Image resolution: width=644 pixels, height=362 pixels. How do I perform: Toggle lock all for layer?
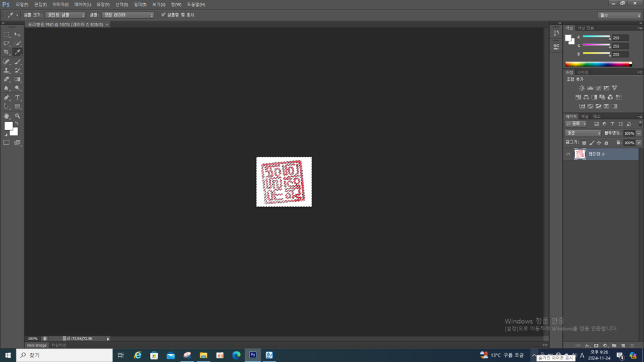pyautogui.click(x=606, y=143)
